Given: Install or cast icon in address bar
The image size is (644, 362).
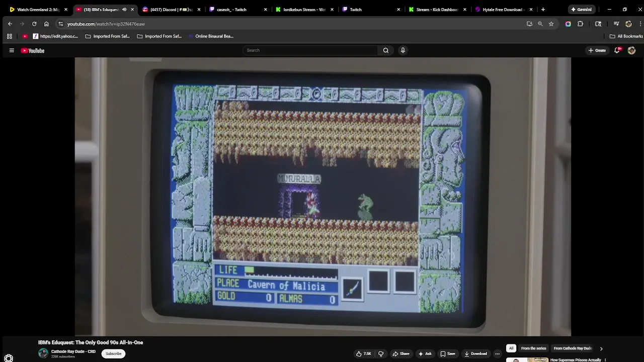Looking at the screenshot, I should click(529, 24).
